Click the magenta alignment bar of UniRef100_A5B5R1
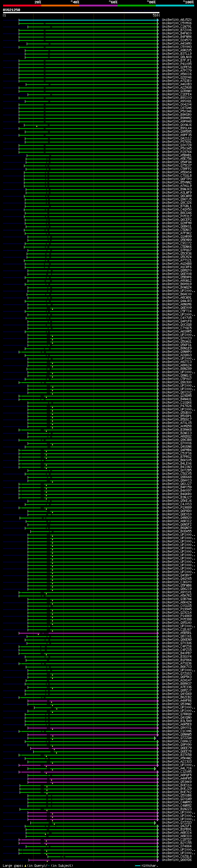This screenshot has width=197, height=868. (89, 633)
